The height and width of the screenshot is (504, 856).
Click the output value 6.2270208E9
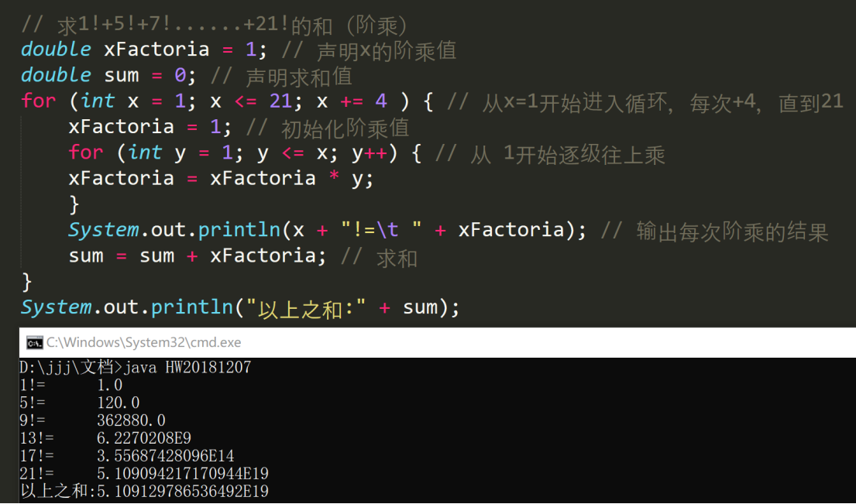pos(144,437)
